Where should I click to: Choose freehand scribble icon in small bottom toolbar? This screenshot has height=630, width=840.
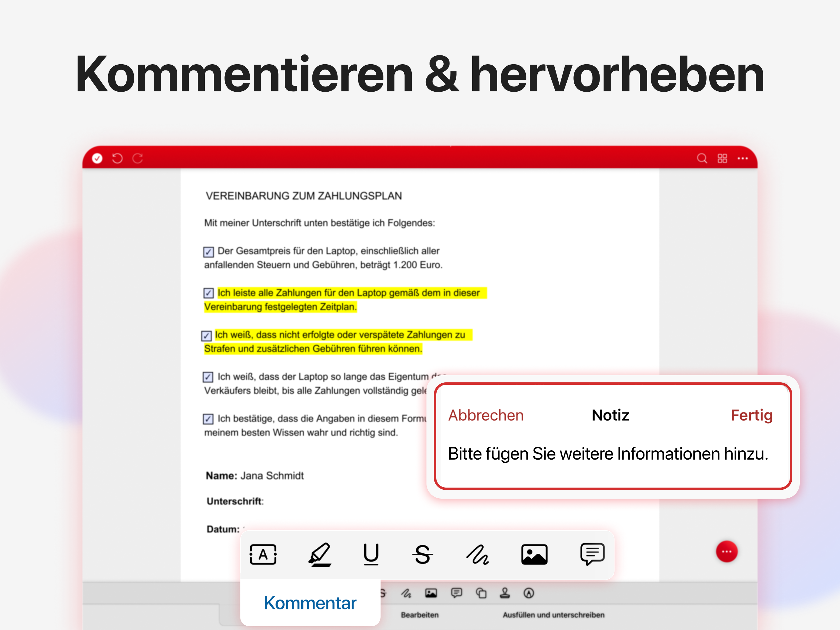406,593
